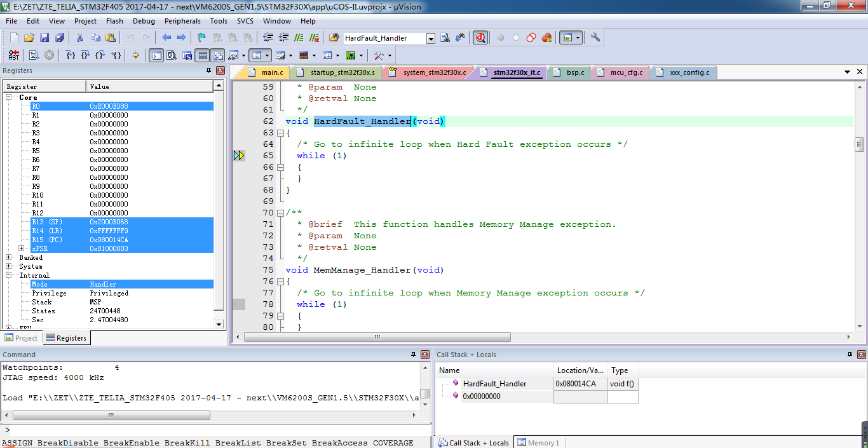
Task: Open the HardFault_Handler find combo box dropdown
Action: [x=431, y=38]
